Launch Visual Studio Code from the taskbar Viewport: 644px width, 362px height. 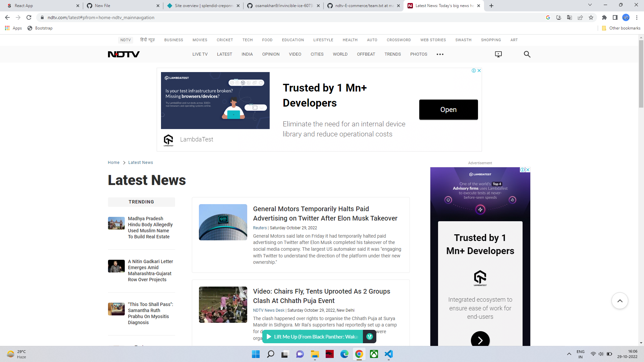(389, 354)
